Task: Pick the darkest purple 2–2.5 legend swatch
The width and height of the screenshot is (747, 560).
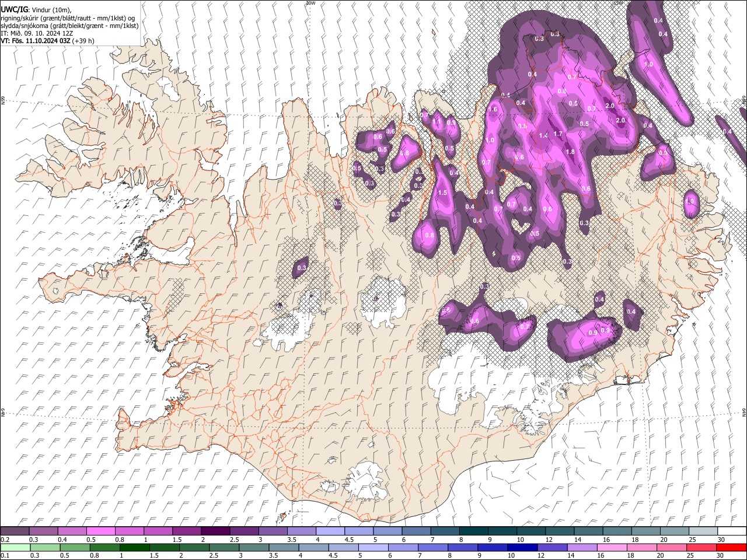Action: (215, 531)
